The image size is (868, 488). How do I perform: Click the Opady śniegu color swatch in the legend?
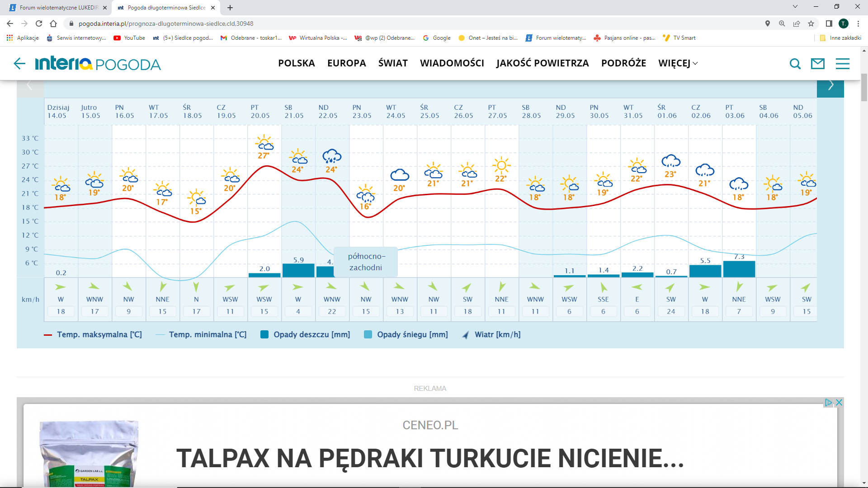[368, 335]
